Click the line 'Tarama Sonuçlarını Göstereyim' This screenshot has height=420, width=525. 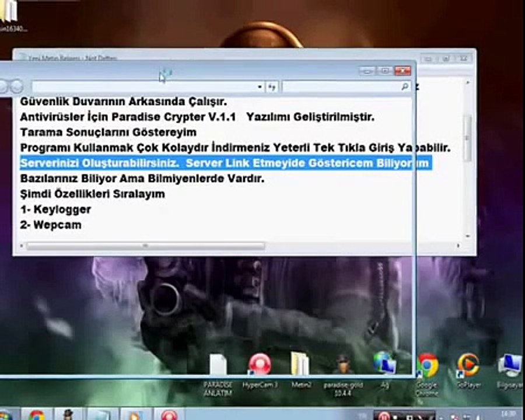tap(108, 132)
